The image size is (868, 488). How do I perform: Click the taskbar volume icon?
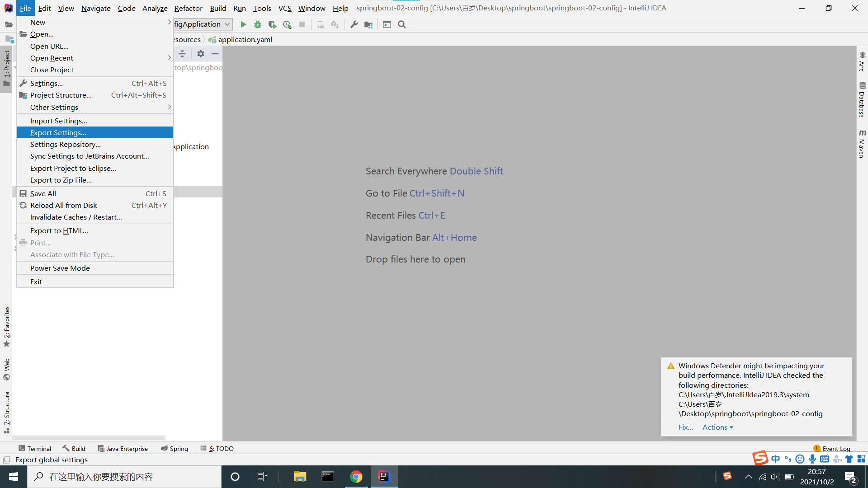tap(775, 477)
